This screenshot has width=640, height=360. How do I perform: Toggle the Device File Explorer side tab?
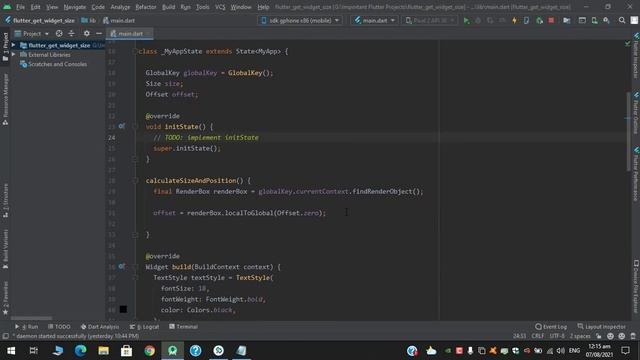(636, 287)
